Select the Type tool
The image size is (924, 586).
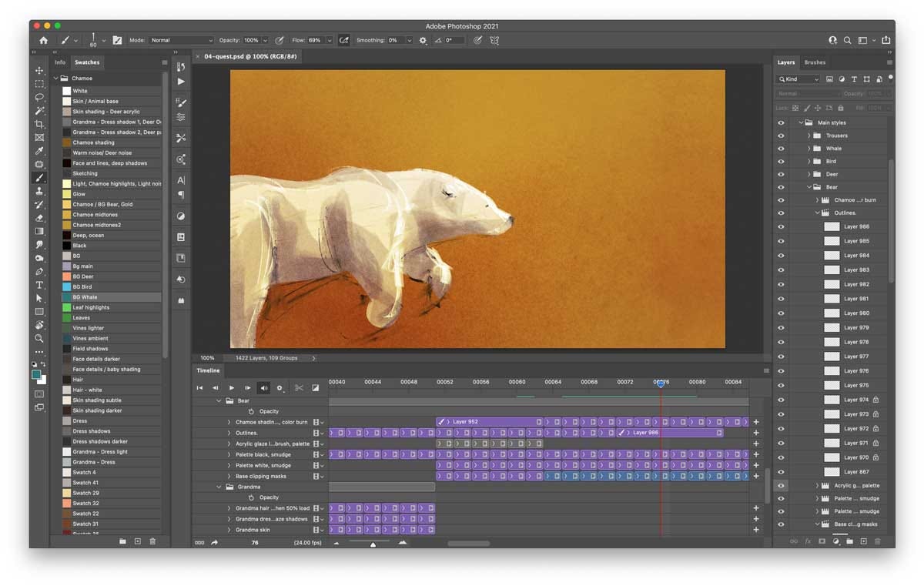point(39,285)
